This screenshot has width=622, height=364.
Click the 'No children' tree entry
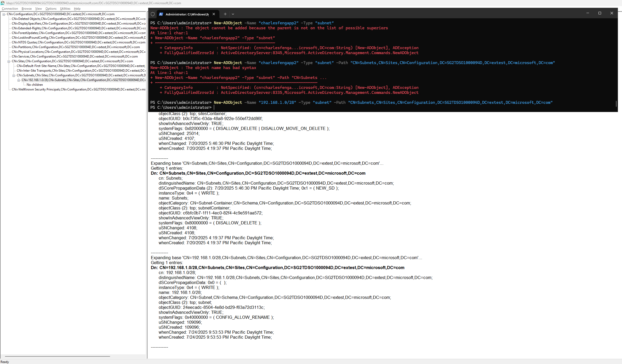click(x=35, y=85)
